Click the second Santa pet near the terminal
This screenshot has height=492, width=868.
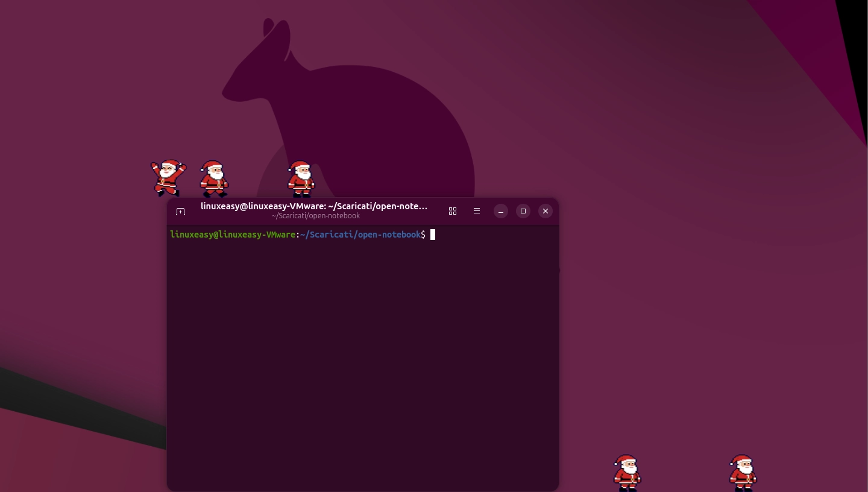213,179
